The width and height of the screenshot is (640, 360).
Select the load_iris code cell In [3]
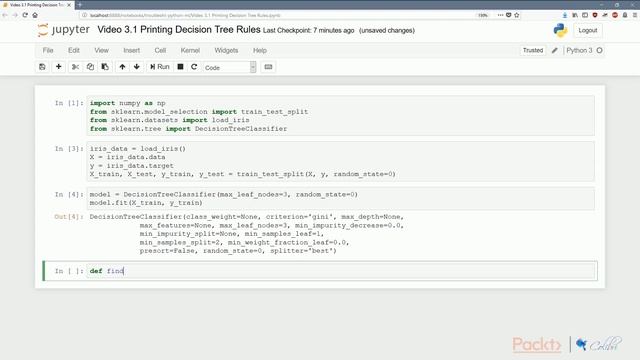tap(341, 161)
